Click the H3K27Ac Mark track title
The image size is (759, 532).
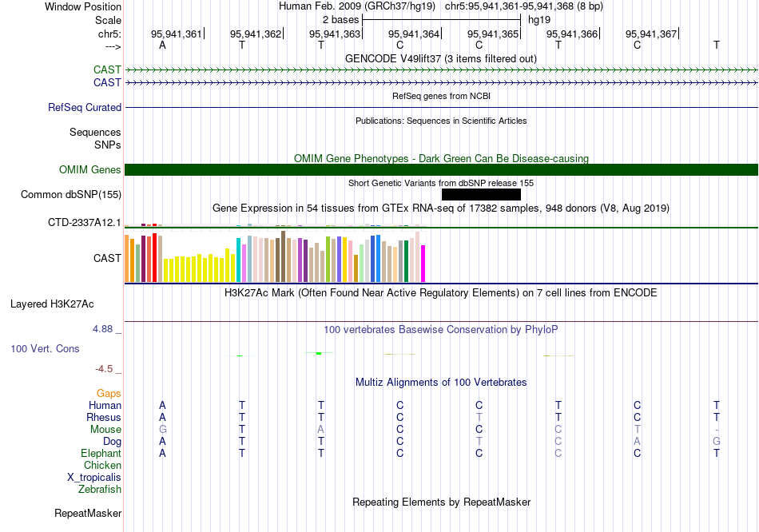pyautogui.click(x=441, y=293)
